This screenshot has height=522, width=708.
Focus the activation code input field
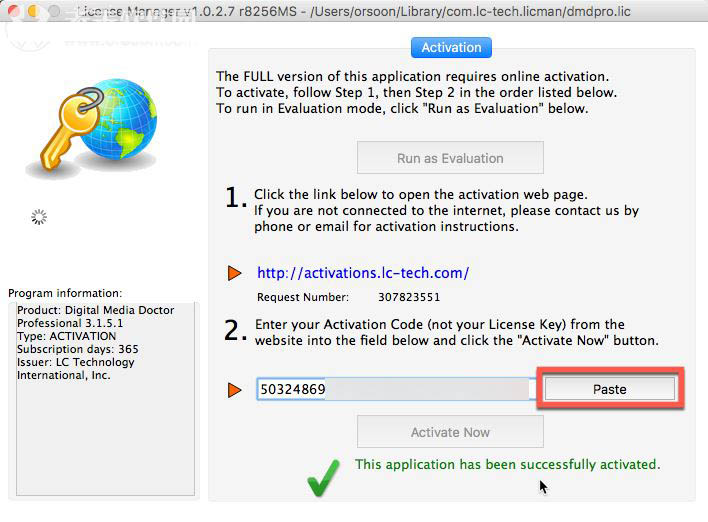point(394,389)
